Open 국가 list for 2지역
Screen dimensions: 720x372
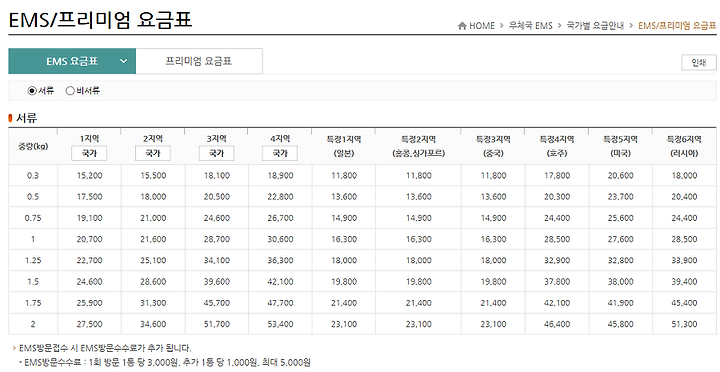point(153,153)
